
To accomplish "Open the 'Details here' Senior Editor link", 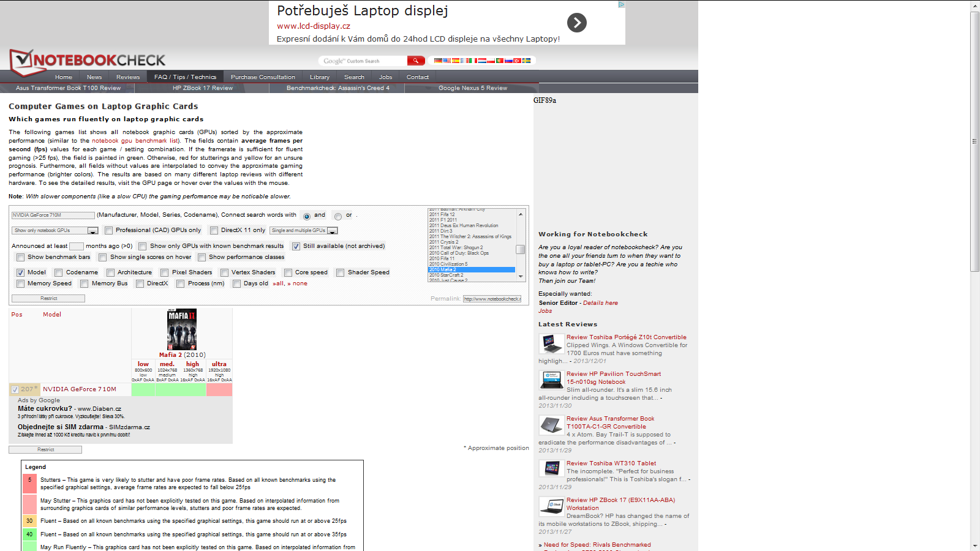I will click(x=600, y=303).
